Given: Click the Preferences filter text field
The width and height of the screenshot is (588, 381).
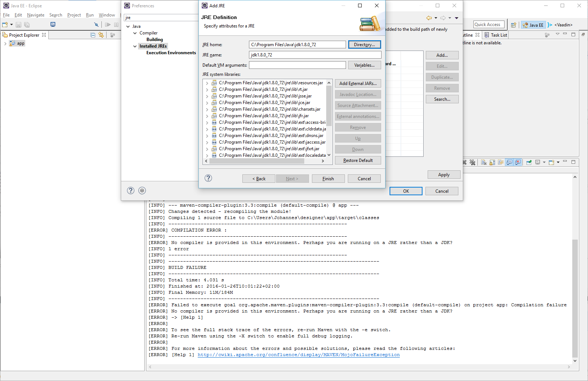Looking at the screenshot, I should pyautogui.click(x=160, y=18).
